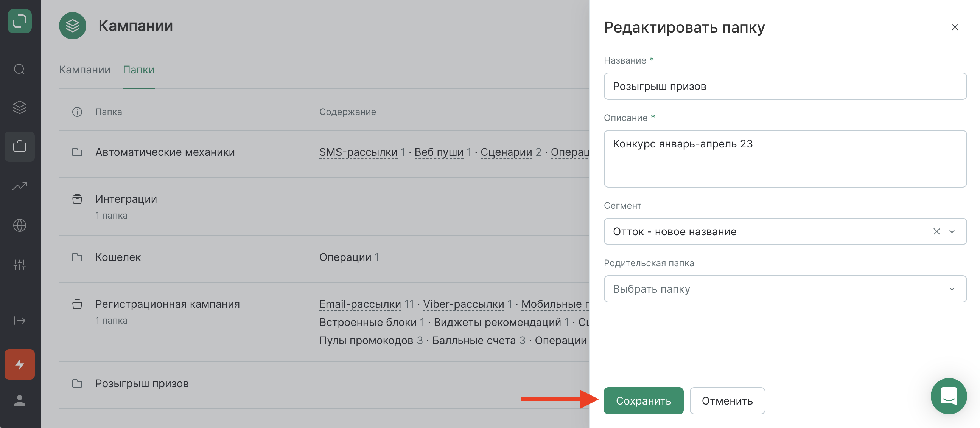980x428 pixels.
Task: Click the info icon in table header
Action: click(x=77, y=112)
